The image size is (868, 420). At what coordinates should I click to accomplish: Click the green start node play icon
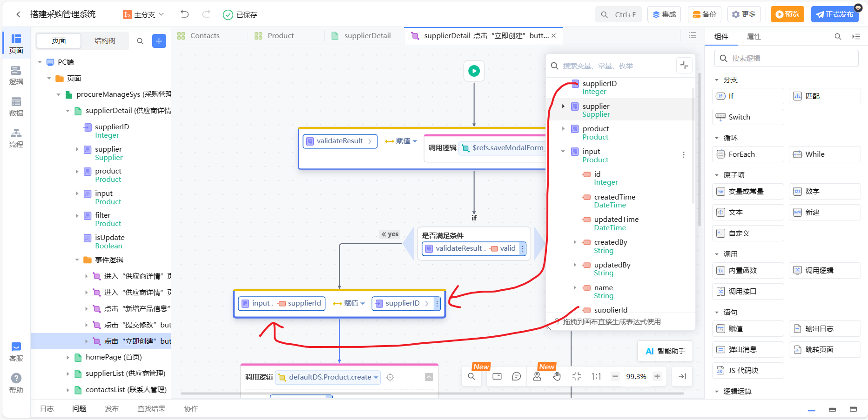point(474,71)
